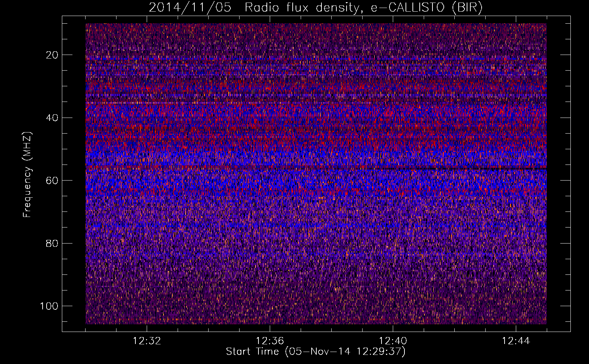The width and height of the screenshot is (589, 364).
Task: Click the 'Start Time (05-Nov-14 12:29:37)' label
Action: (316, 352)
